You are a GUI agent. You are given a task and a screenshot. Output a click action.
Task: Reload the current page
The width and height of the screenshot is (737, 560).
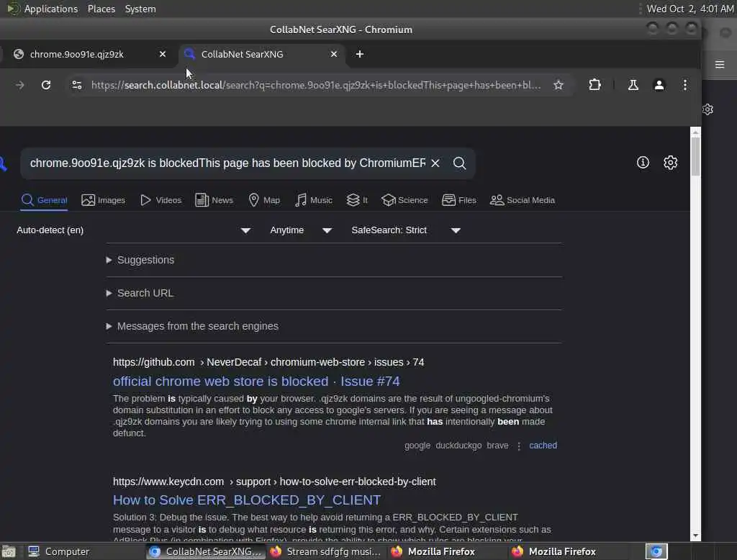(x=45, y=85)
